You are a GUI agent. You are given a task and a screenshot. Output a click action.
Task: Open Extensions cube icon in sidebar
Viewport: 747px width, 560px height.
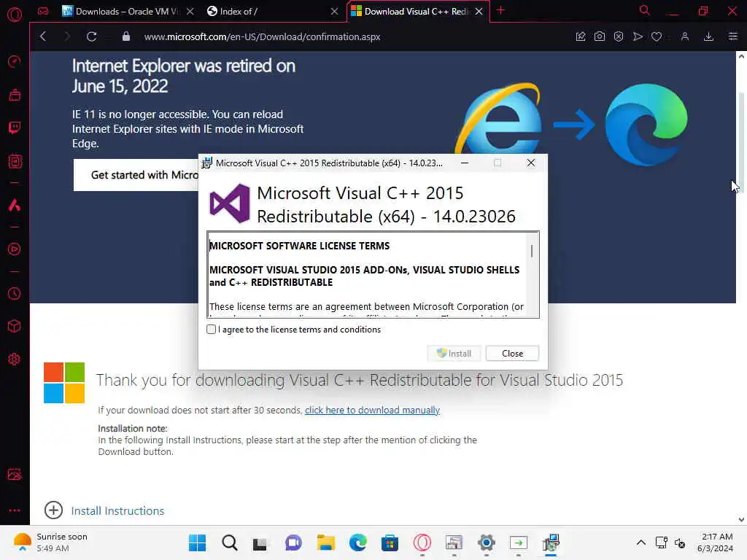tap(15, 326)
